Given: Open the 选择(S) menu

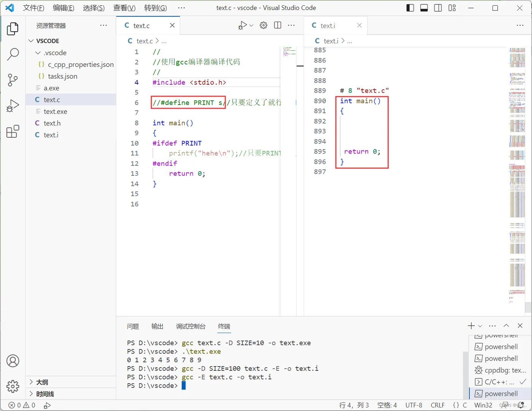Looking at the screenshot, I should tap(94, 8).
